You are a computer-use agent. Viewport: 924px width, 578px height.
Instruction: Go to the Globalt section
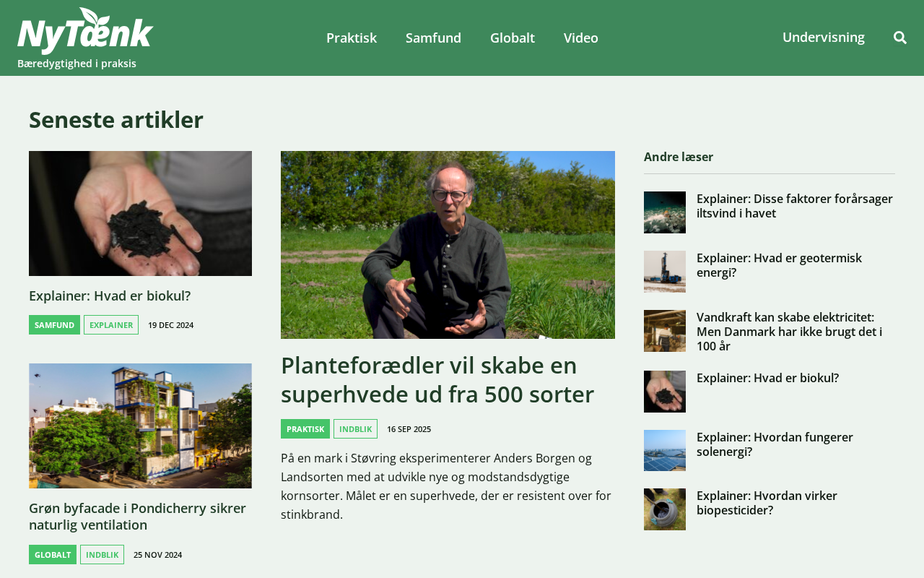click(513, 38)
